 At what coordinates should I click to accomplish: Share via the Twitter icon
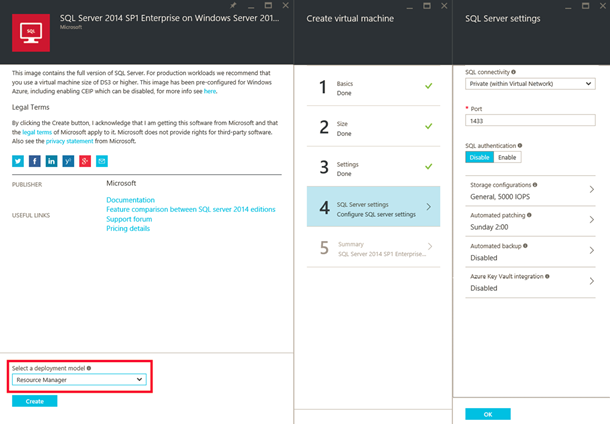(x=18, y=160)
